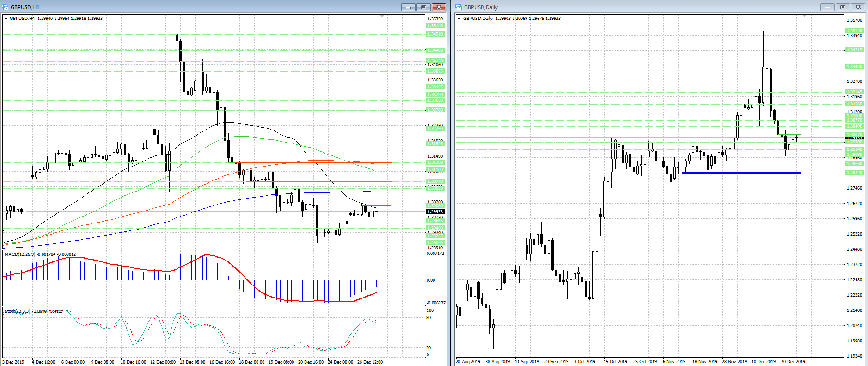Close the GBPUSD,Daily chart window
Image resolution: width=868 pixels, height=366 pixels.
[x=858, y=7]
